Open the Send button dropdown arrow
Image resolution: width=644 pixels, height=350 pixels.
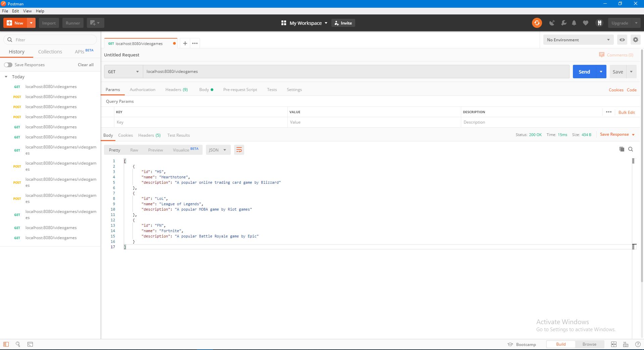click(601, 72)
